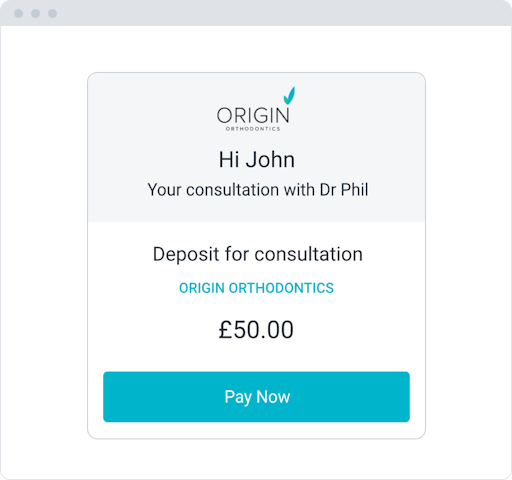This screenshot has height=480, width=512.
Task: Click the name 'Dr Phil' in the subtitle
Action: 344,190
